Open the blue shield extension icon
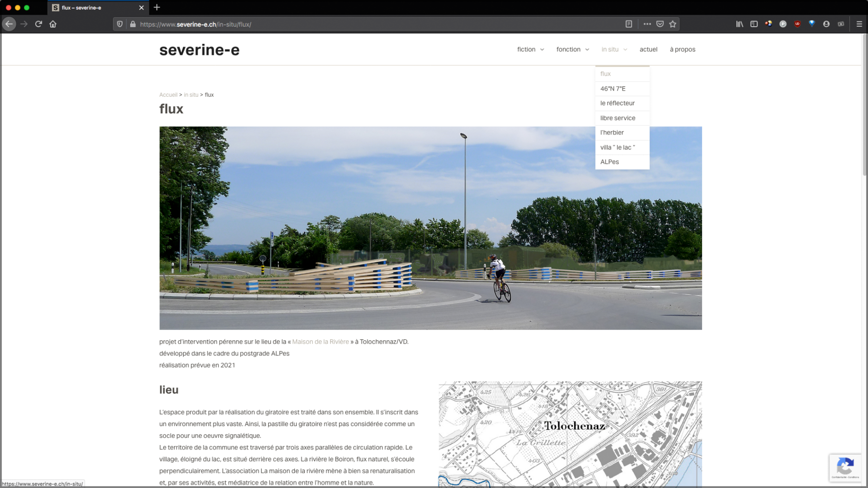 (x=812, y=24)
